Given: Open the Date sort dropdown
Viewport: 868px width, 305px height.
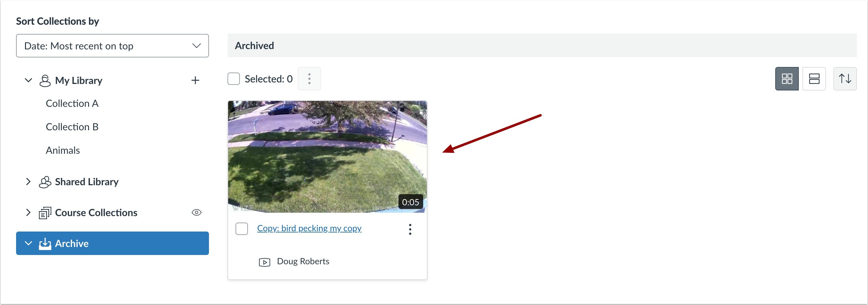Looking at the screenshot, I should (x=113, y=46).
